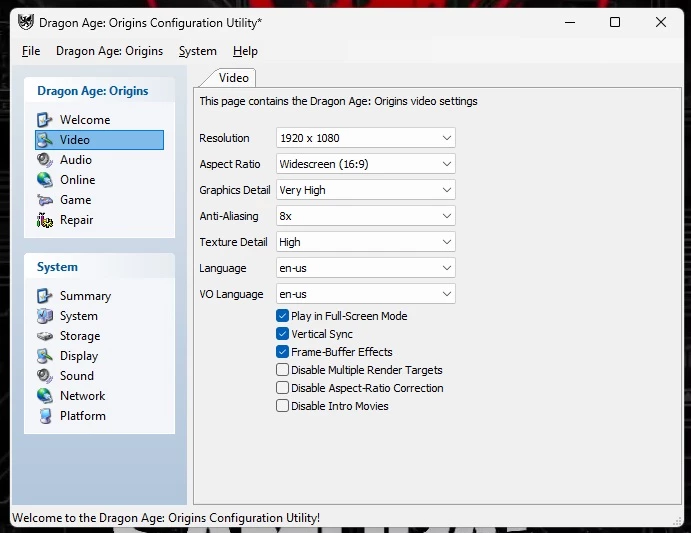Expand the Aspect Ratio dropdown
The height and width of the screenshot is (533, 691).
(366, 164)
